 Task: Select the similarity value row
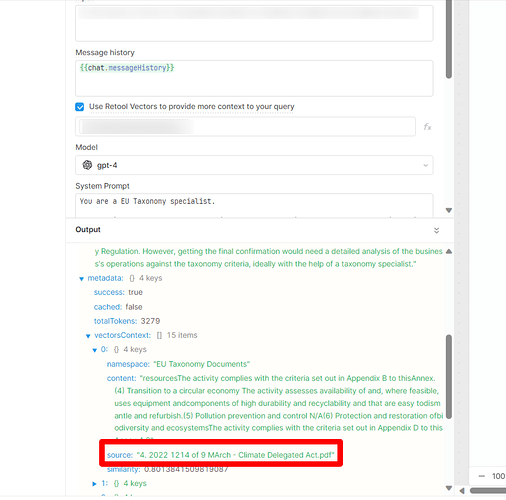click(x=167, y=469)
